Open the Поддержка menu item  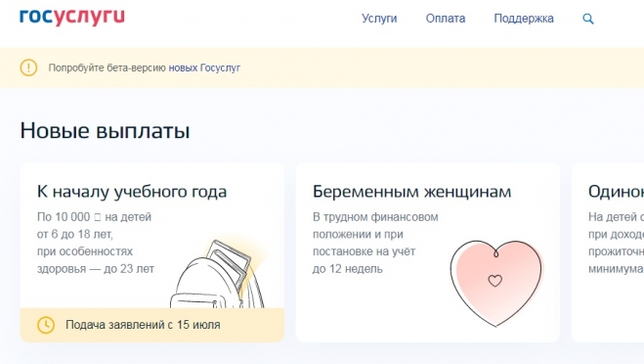tap(524, 19)
